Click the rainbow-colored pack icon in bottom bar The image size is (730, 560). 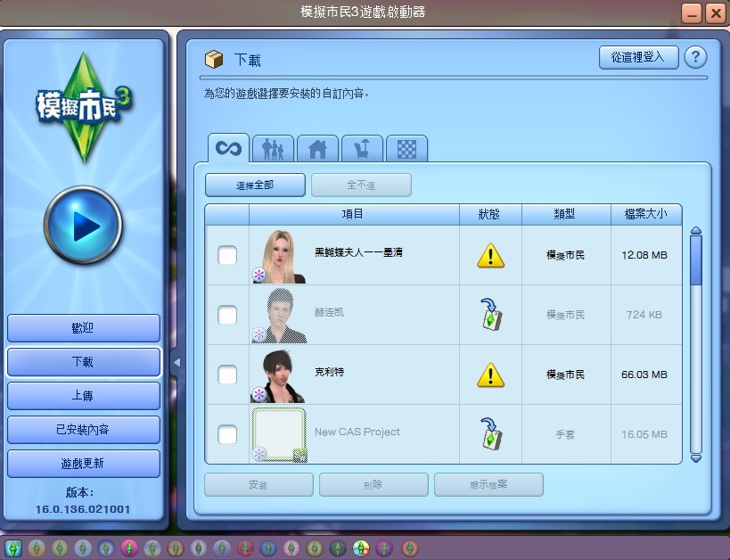pos(361,548)
